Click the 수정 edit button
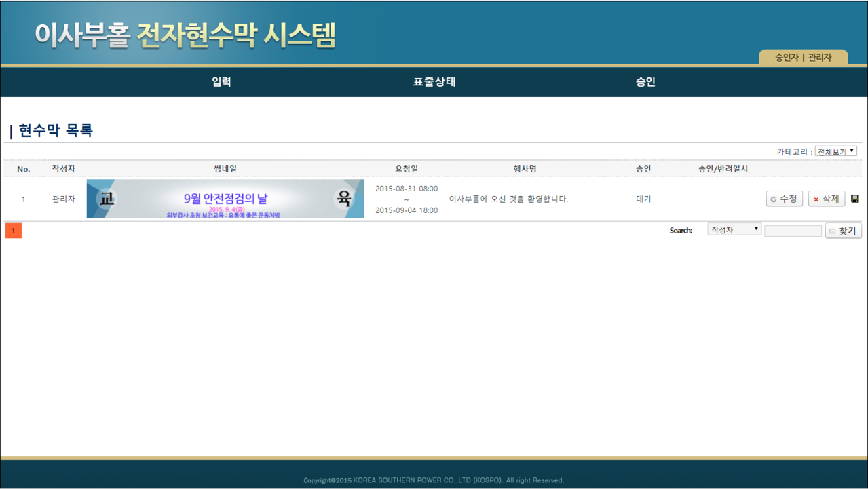The image size is (868, 489). pos(785,199)
